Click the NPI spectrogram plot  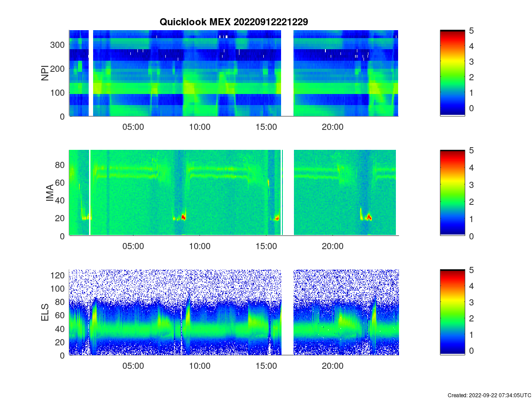(x=234, y=73)
